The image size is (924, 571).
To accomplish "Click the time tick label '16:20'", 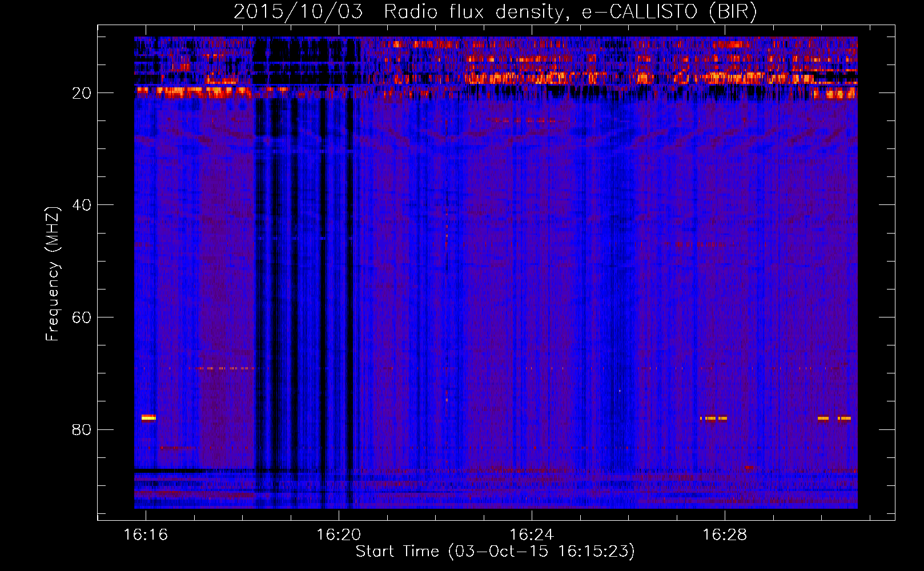I will pyautogui.click(x=339, y=535).
